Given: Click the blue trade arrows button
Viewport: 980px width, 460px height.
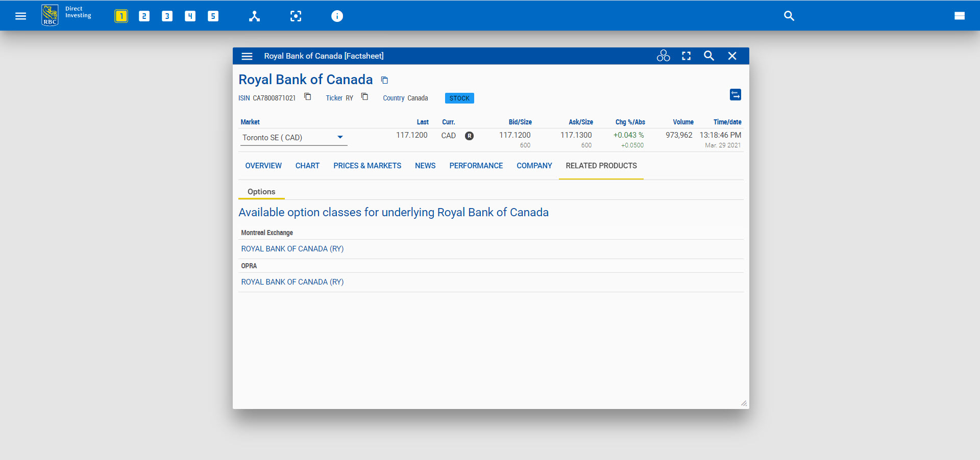Looking at the screenshot, I should pyautogui.click(x=735, y=95).
